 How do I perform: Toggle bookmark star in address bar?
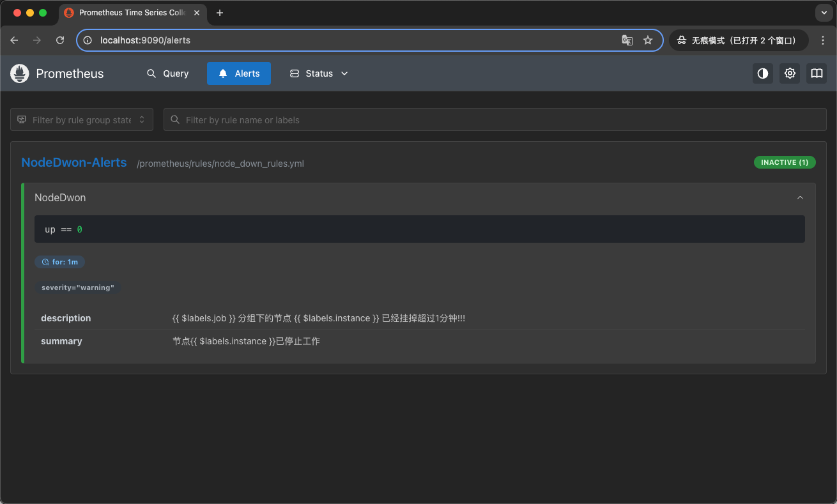coord(648,40)
